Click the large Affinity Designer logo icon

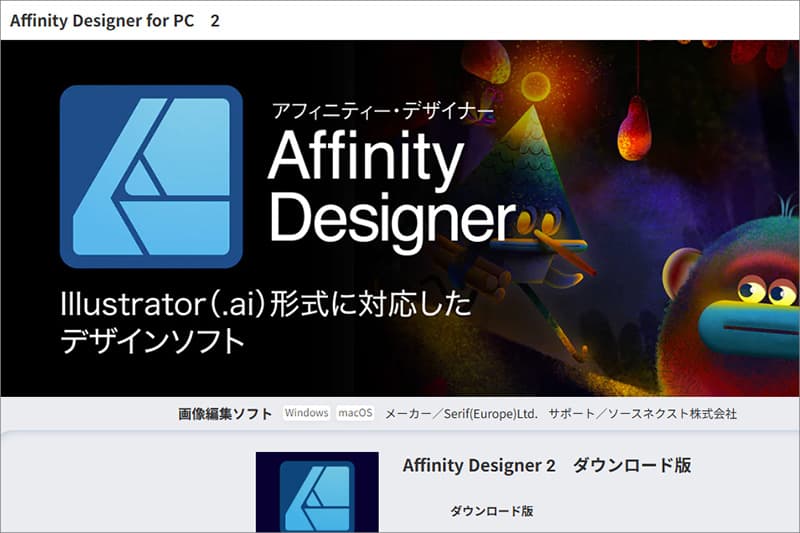[x=151, y=176]
